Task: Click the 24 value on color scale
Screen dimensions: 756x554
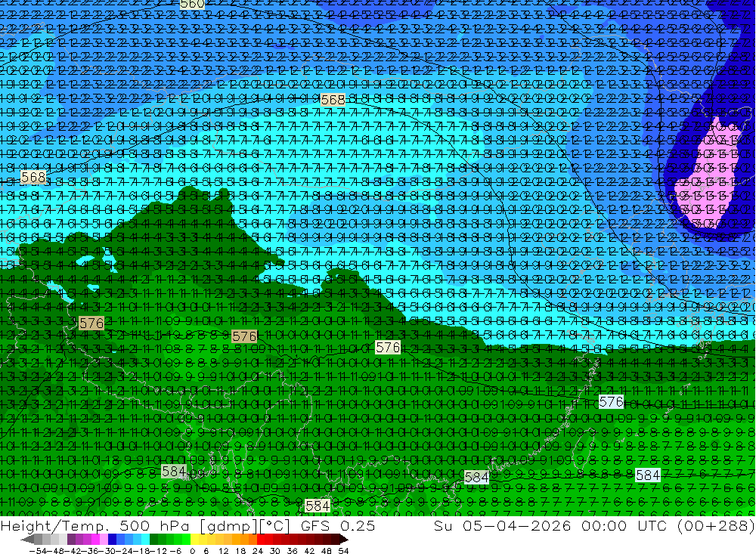Action: click(258, 551)
